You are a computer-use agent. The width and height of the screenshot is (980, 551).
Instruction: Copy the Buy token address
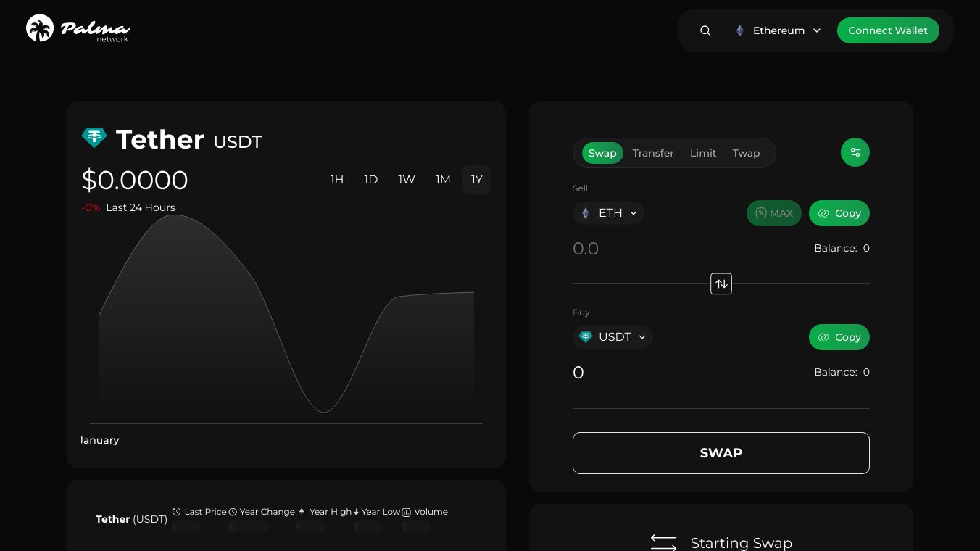coord(839,337)
